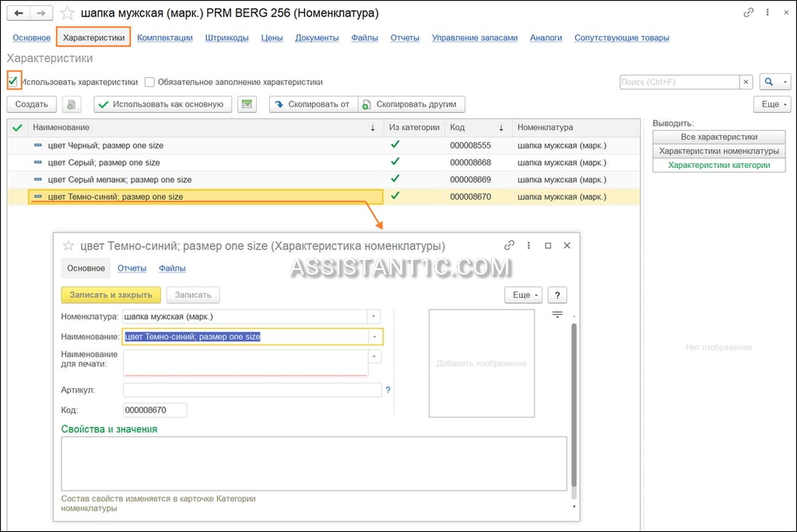The height and width of the screenshot is (532, 797).
Task: Click sort arrow in Код column header
Action: pos(501,128)
